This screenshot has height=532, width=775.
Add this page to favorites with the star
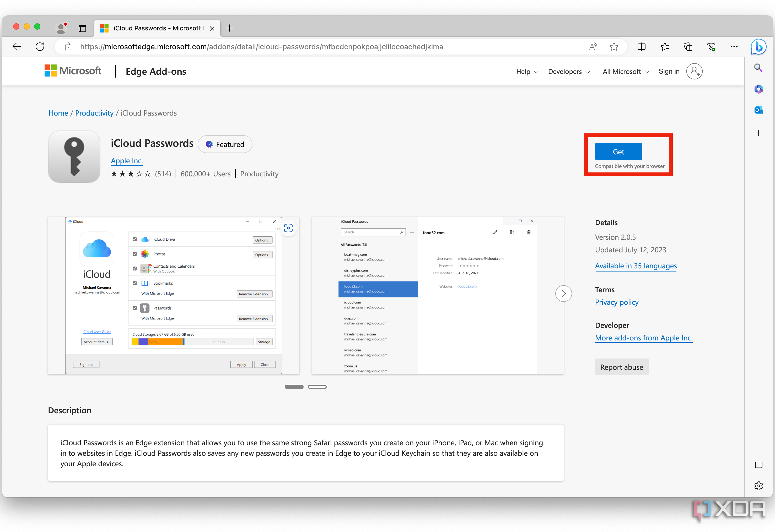coord(614,47)
